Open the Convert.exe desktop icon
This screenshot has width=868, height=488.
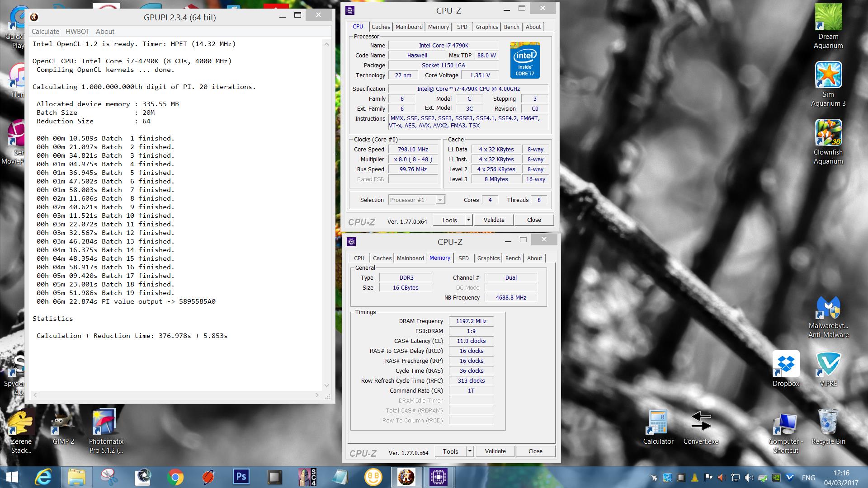pyautogui.click(x=701, y=427)
